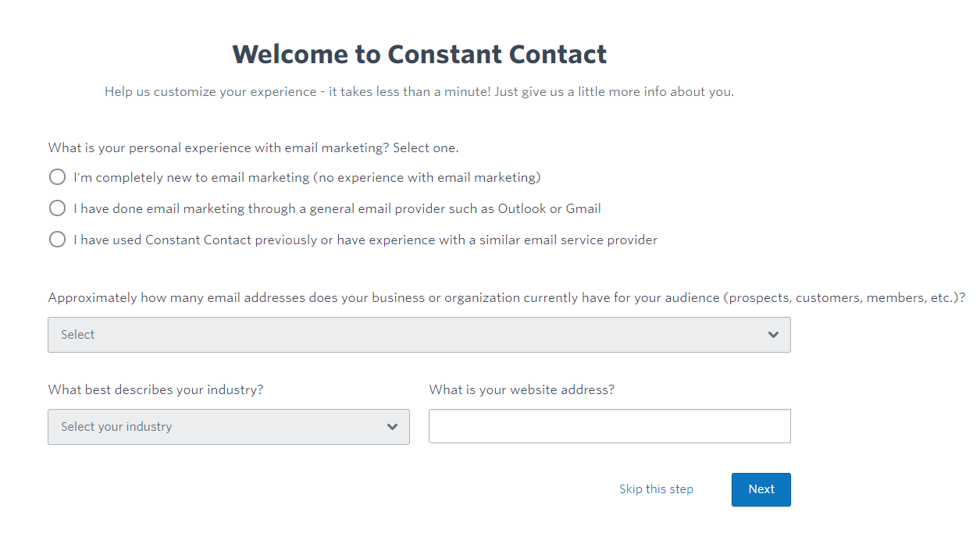Choose the Outlook or Gmail provider radio option
980x533 pixels.
(x=57, y=208)
